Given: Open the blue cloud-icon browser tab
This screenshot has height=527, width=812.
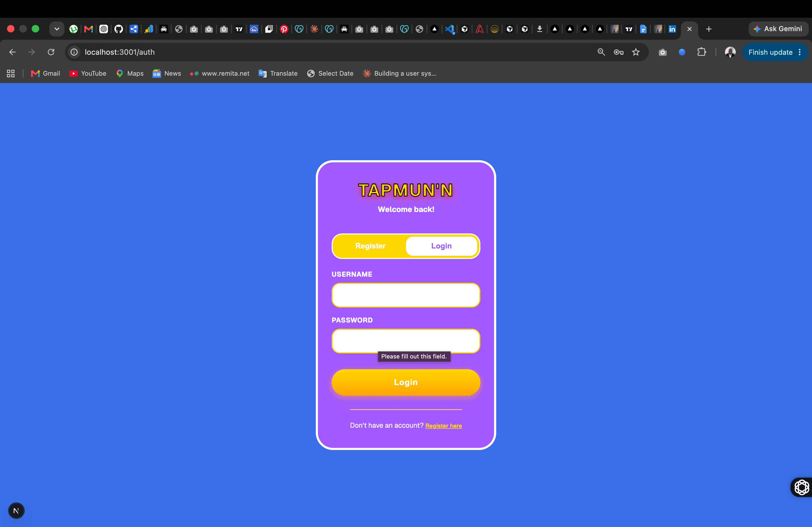Looking at the screenshot, I should point(254,29).
